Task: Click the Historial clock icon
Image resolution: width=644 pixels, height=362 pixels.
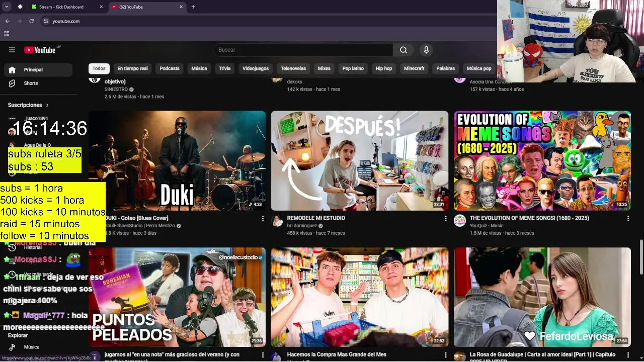Action: click(x=12, y=247)
